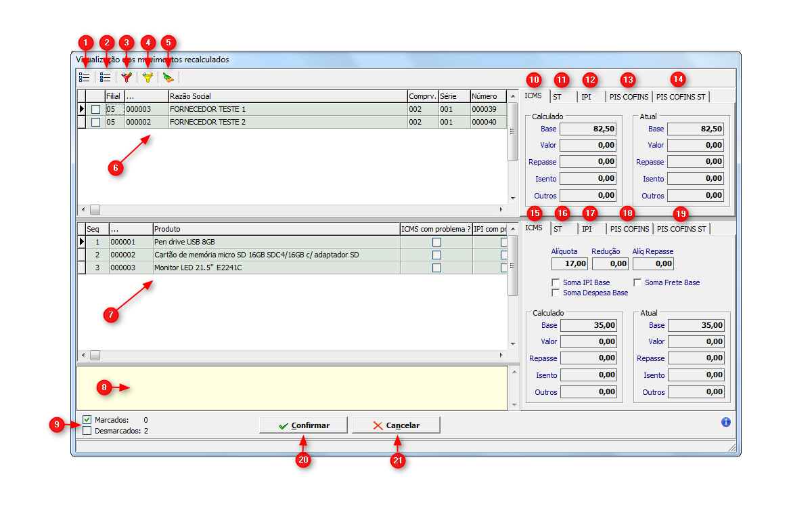Click inside the yellow notes text area
812x508 pixels.
tap(292, 388)
